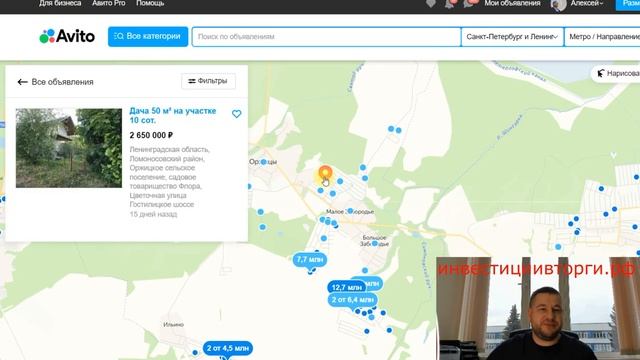Open the Дача 50 м² listing title link
Viewport: 640px width, 360px height.
pos(173,116)
